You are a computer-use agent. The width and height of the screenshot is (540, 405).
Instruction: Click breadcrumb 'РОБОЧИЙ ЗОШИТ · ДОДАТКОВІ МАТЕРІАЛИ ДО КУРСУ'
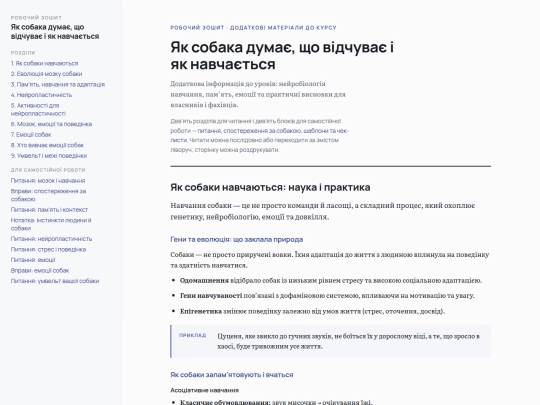tap(253, 28)
